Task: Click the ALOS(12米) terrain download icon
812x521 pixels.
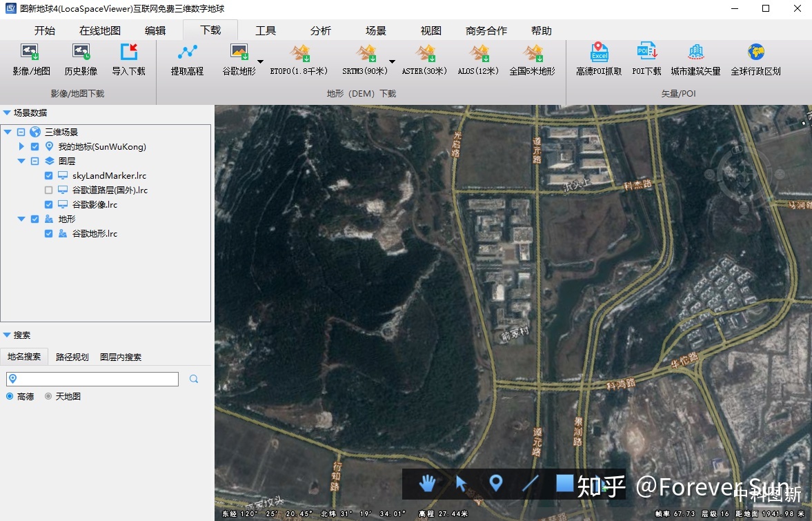Action: (x=479, y=52)
